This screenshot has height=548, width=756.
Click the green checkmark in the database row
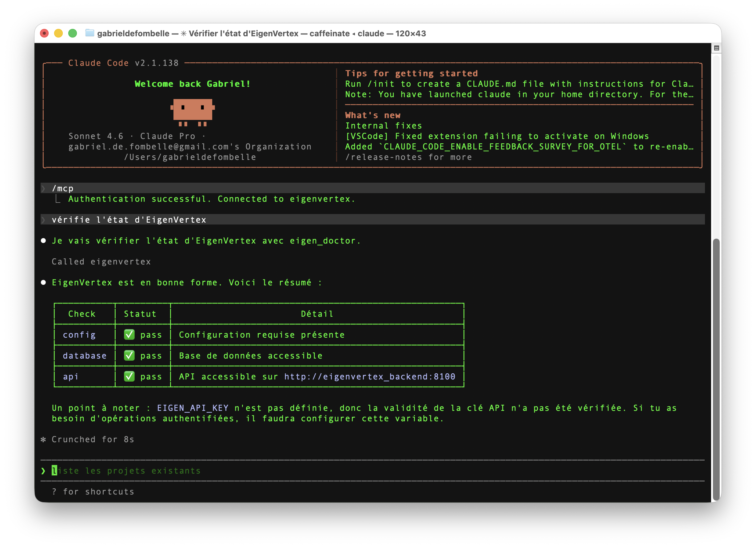click(x=129, y=356)
